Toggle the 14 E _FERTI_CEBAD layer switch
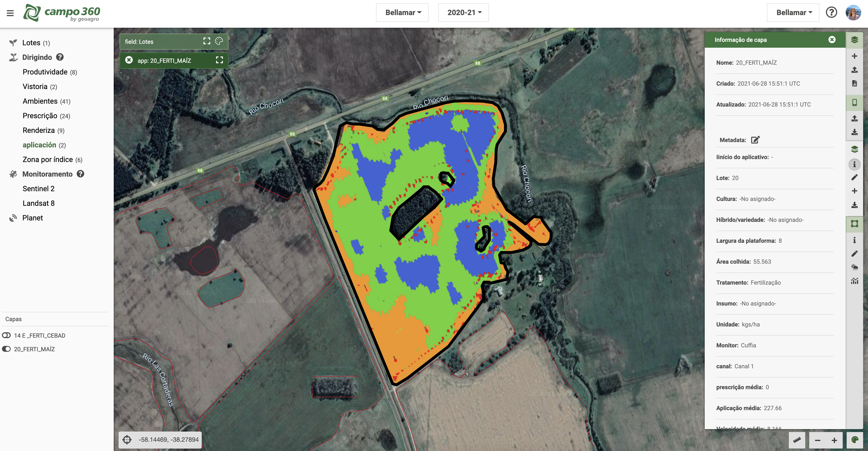The image size is (868, 451). pos(6,335)
